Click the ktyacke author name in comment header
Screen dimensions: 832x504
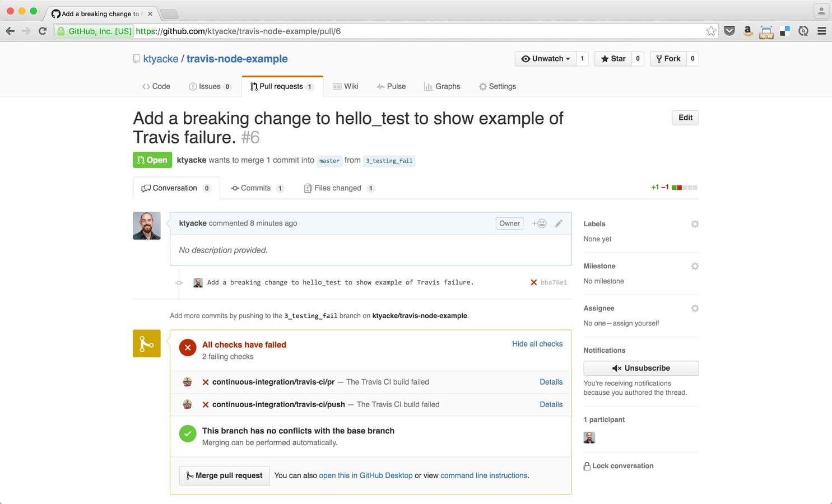coord(193,223)
